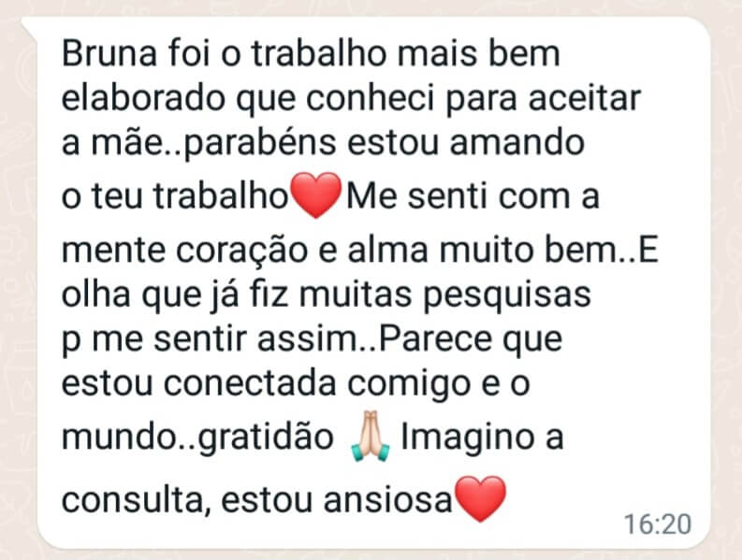The height and width of the screenshot is (560, 742).
Task: Click the word 'parabéns' in the message
Action: (259, 144)
